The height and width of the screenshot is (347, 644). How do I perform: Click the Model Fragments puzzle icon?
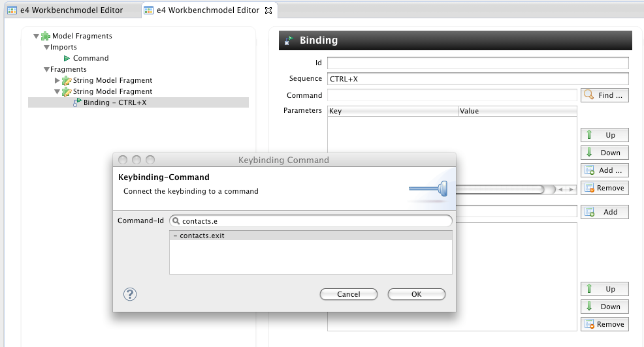pyautogui.click(x=46, y=36)
